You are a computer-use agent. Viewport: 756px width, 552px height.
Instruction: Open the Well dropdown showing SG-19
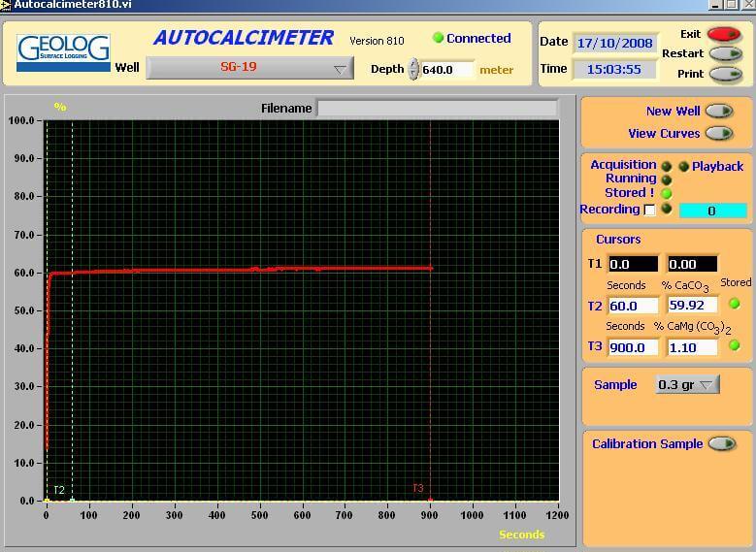[x=248, y=68]
